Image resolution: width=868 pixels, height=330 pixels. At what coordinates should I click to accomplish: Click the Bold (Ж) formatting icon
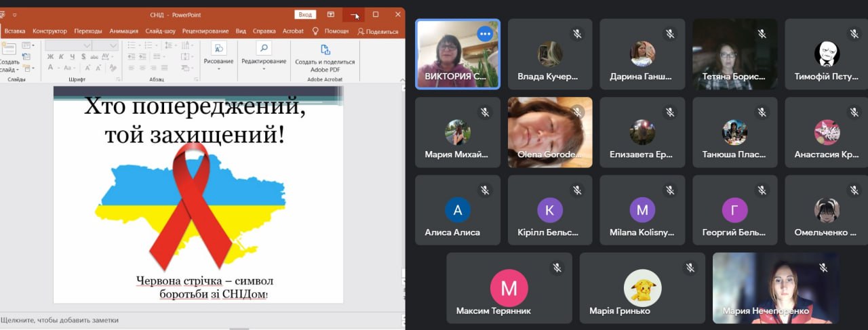coord(50,57)
